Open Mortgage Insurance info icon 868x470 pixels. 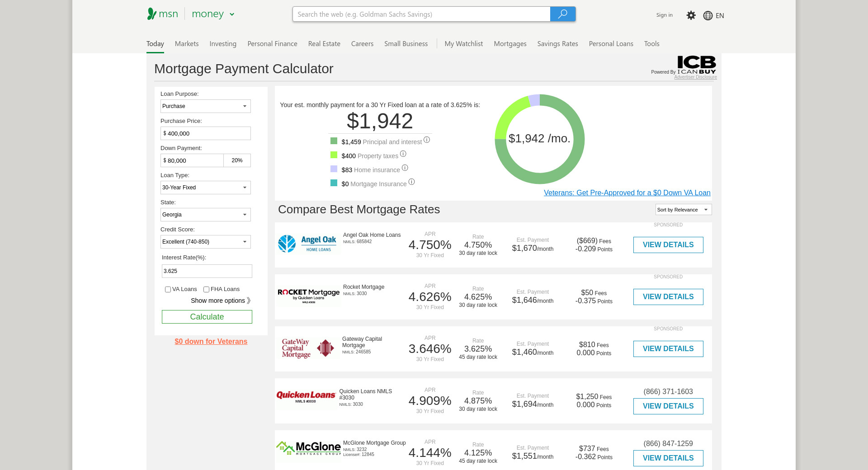click(x=411, y=182)
